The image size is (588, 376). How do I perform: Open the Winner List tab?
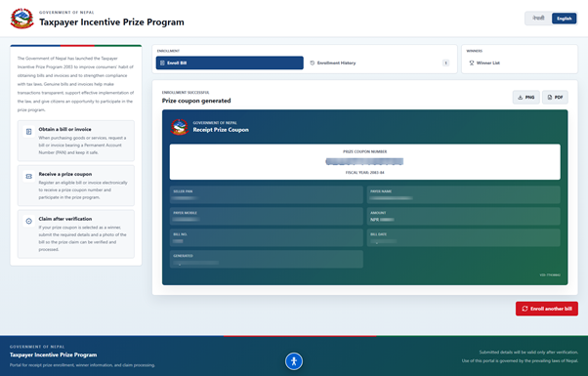(x=520, y=63)
